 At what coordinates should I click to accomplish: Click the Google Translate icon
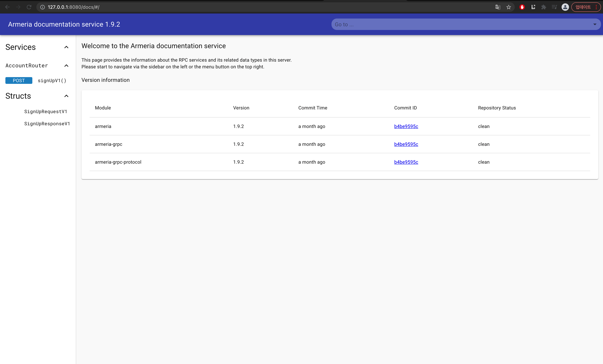point(498,7)
